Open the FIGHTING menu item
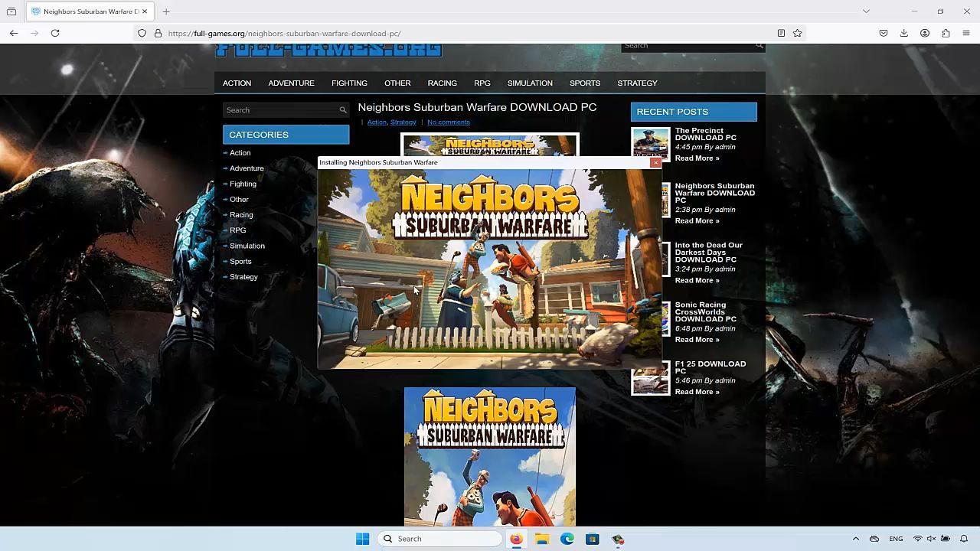The width and height of the screenshot is (980, 551). coord(349,83)
